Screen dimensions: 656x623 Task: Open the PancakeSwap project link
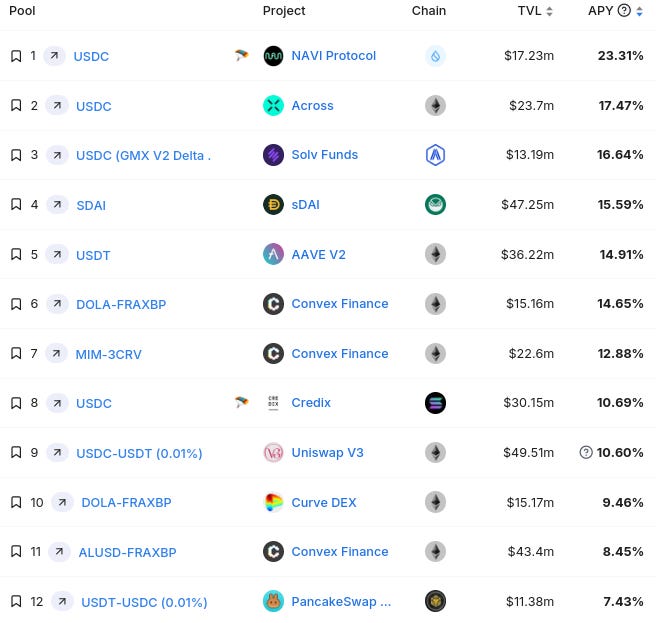pos(341,602)
